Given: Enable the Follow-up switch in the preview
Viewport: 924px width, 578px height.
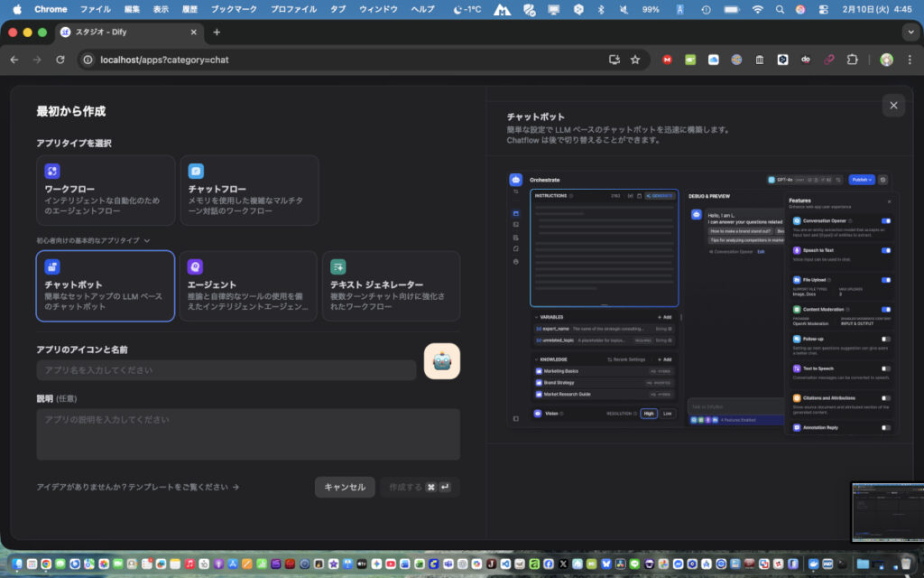Looking at the screenshot, I should [885, 339].
